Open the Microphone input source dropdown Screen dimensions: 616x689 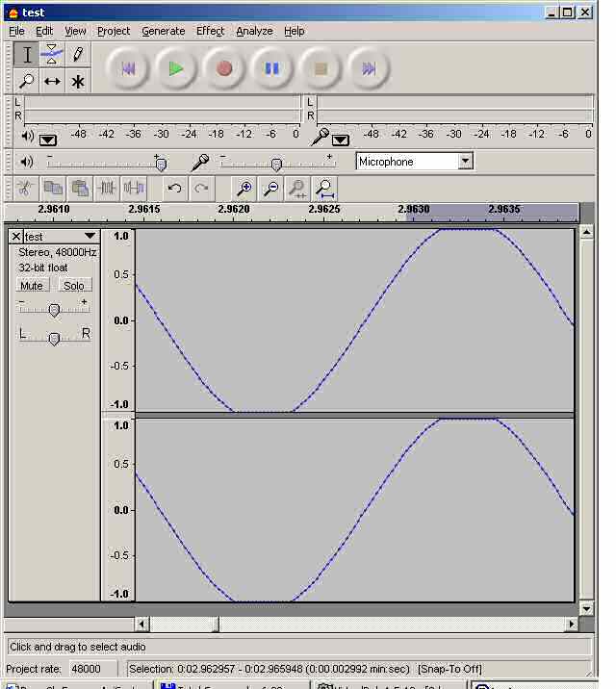[x=465, y=162]
